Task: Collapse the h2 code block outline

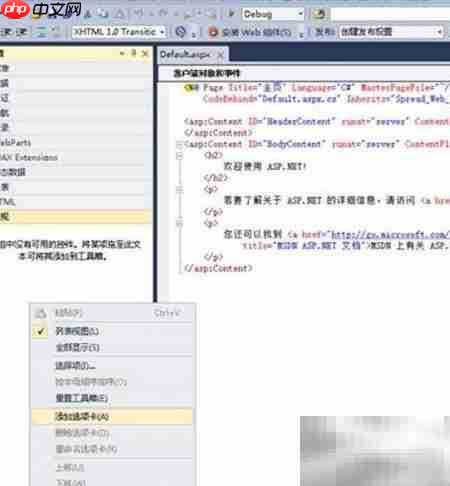Action: (x=179, y=156)
